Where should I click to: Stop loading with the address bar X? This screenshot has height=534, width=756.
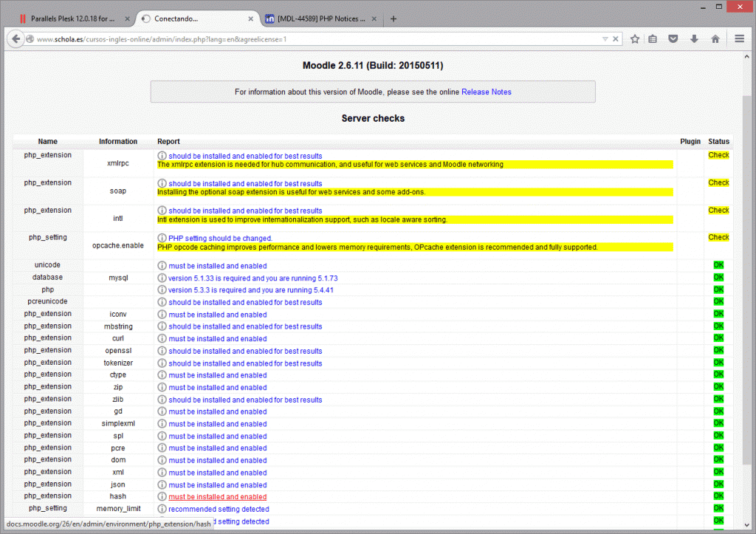pyautogui.click(x=616, y=39)
